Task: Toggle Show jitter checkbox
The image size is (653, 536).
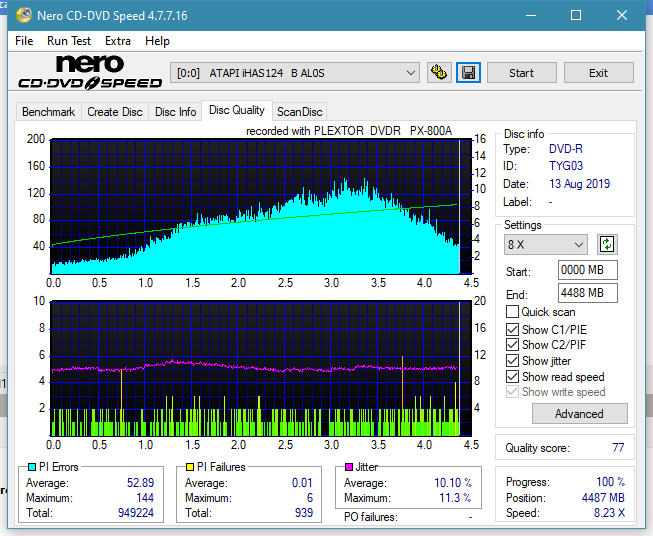Action: (x=512, y=361)
